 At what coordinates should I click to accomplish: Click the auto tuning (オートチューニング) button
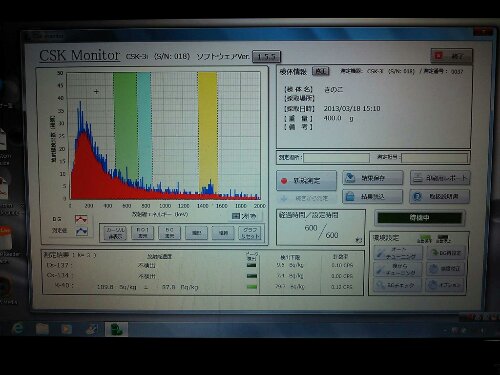pos(398,253)
